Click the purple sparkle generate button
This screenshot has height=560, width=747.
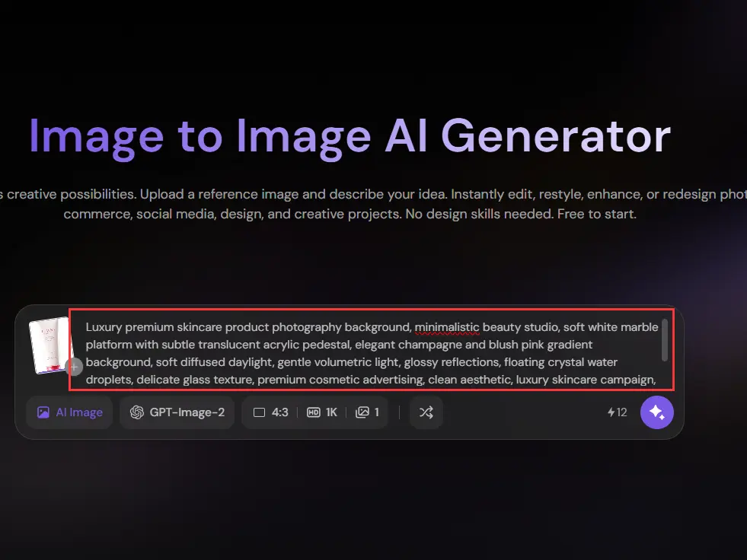click(x=656, y=412)
